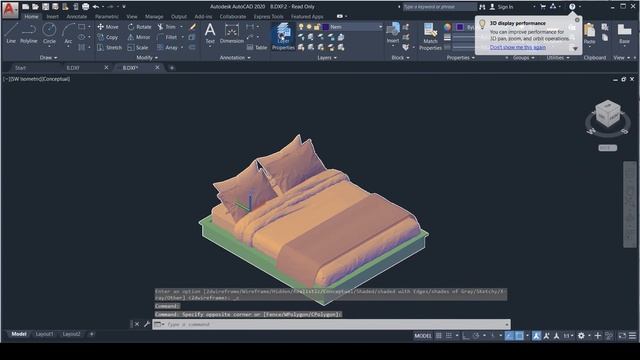Screen dimensions: 640x360
Task: Expand the Layers panel
Action: tap(327, 58)
